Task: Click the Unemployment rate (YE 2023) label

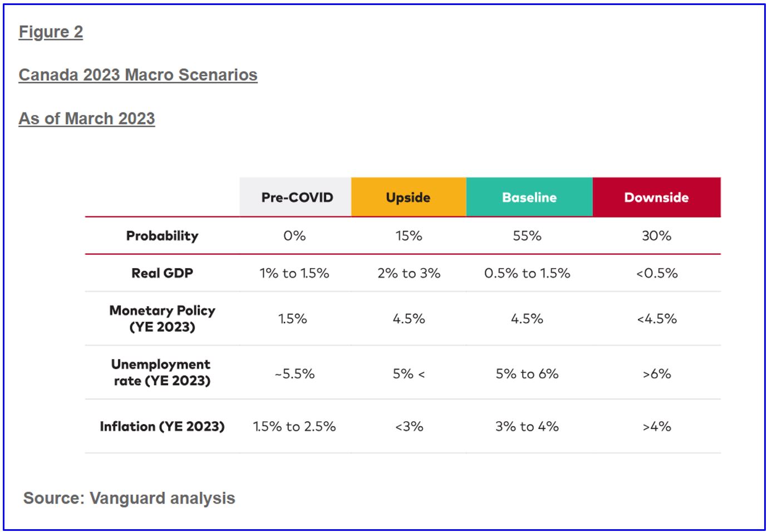Action: tap(161, 372)
